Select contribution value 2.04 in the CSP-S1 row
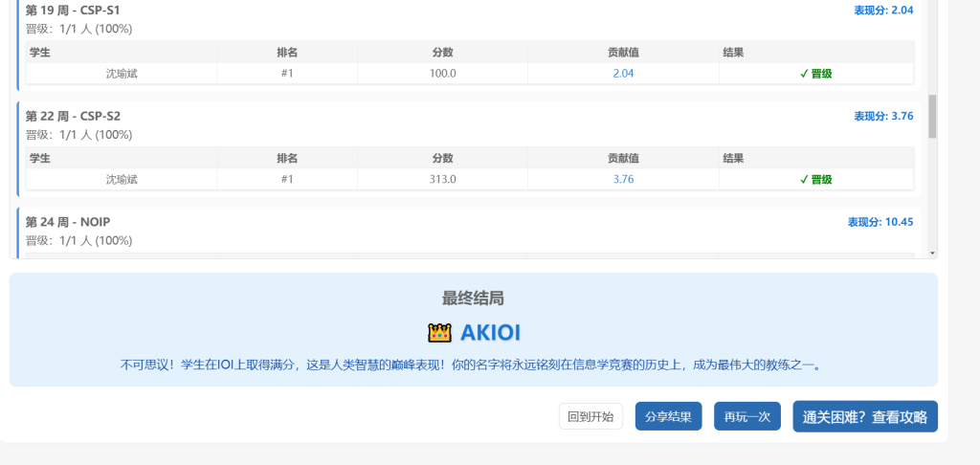 (x=623, y=74)
